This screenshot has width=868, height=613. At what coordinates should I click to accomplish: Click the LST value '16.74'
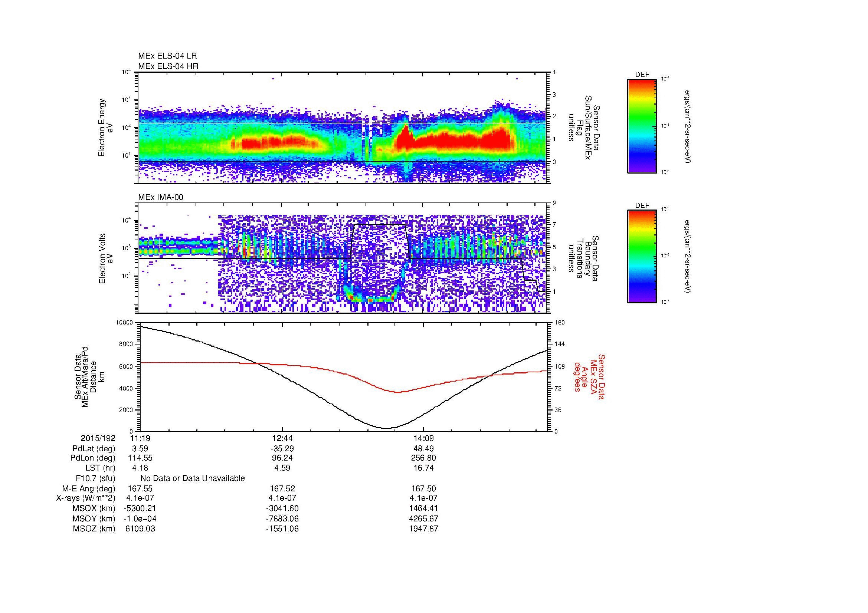click(x=424, y=468)
